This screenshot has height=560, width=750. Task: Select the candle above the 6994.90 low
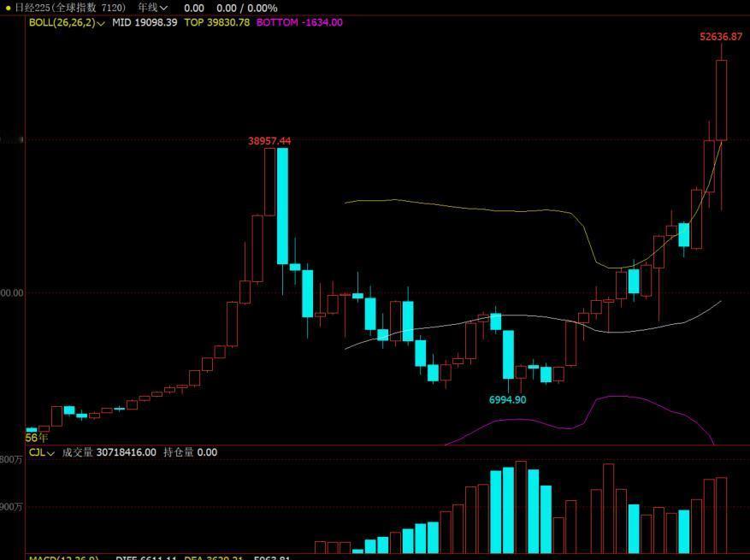[508, 354]
